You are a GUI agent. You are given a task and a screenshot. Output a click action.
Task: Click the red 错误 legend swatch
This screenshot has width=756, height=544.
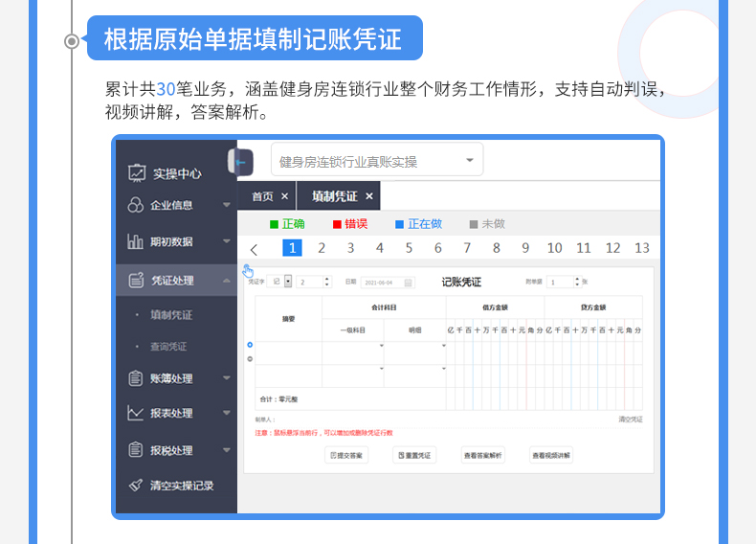337,224
